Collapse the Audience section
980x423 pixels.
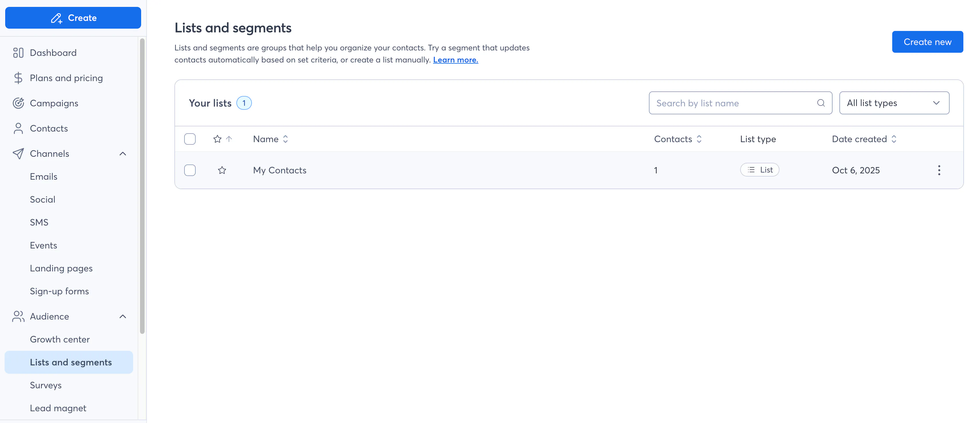pos(122,316)
